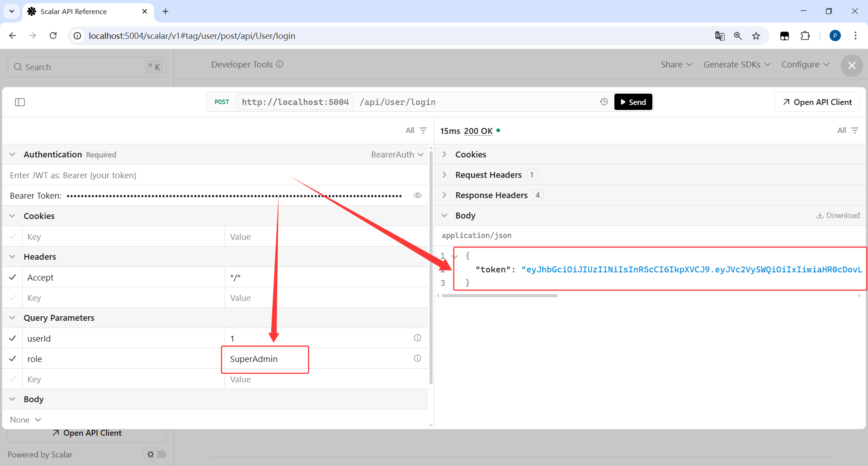
Task: Click the Accept header value field
Action: [326, 277]
